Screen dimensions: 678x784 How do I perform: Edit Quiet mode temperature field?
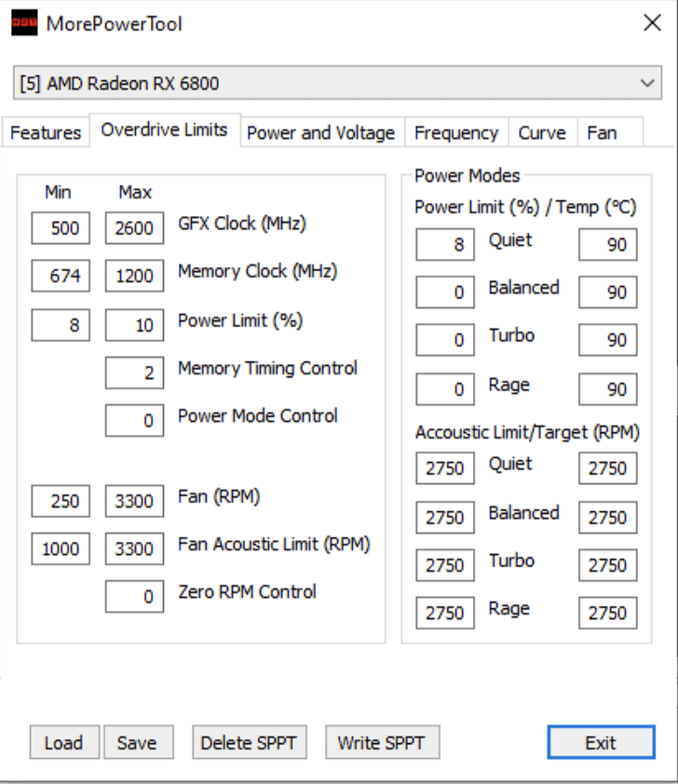click(608, 245)
